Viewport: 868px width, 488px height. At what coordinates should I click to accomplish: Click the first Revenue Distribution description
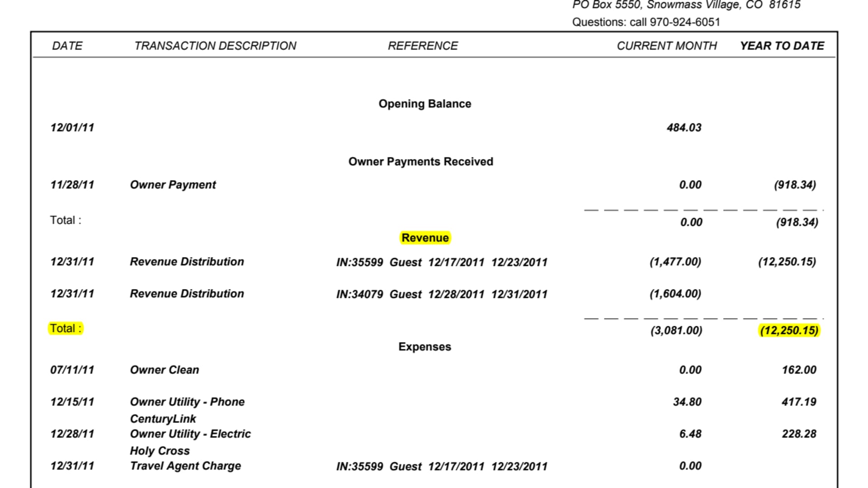(187, 262)
